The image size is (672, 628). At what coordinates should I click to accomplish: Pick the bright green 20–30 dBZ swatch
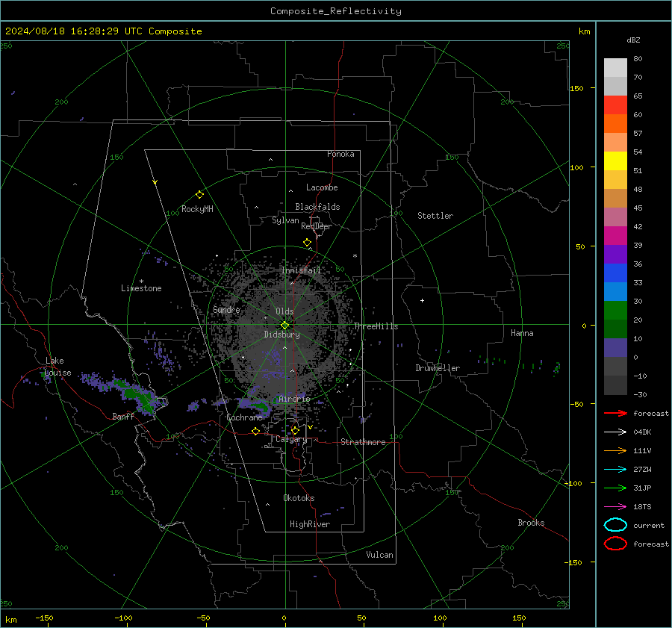(615, 310)
